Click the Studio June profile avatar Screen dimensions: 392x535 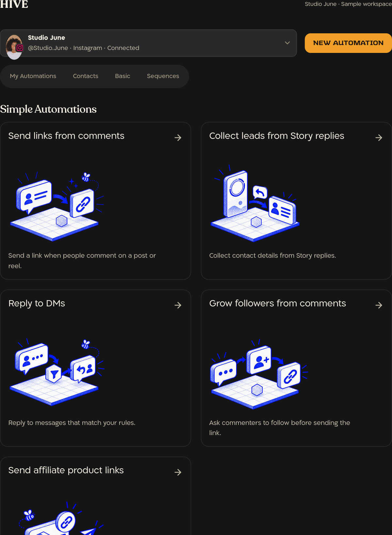coord(14,47)
